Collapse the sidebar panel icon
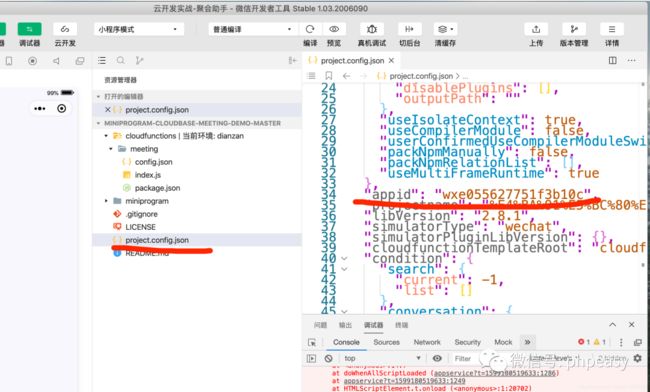The image size is (650, 392). point(293,60)
